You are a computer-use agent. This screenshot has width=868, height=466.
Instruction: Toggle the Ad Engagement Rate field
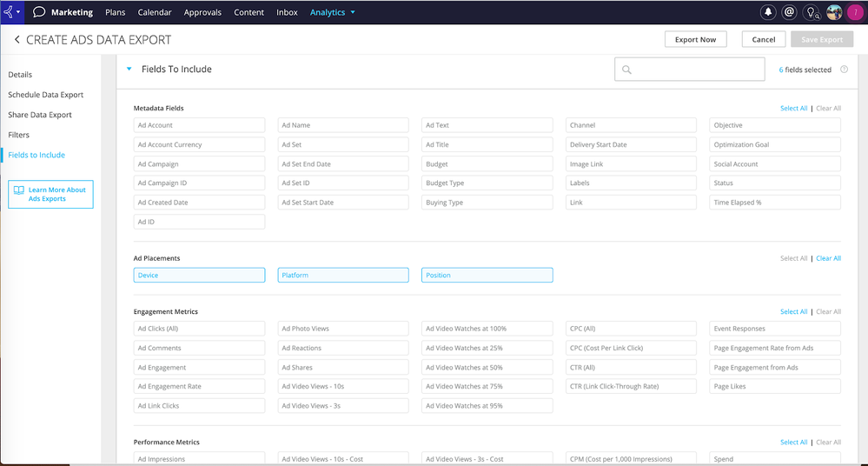(199, 386)
